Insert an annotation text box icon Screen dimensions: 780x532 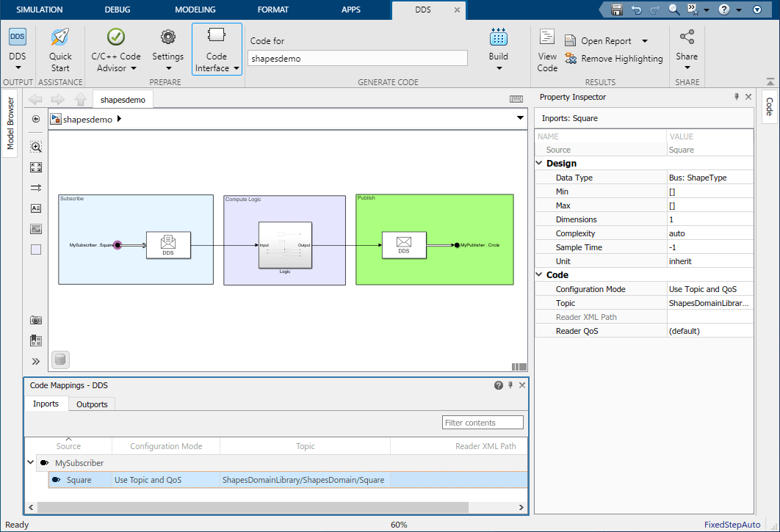(36, 208)
